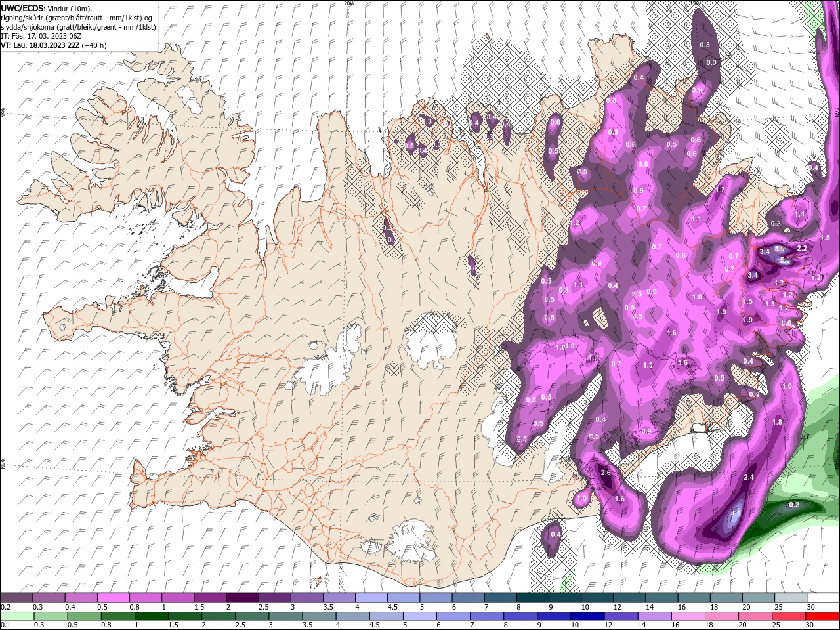Pick the lavender 14–16 rain legend swatch
The width and height of the screenshot is (840, 630).
pos(656,616)
